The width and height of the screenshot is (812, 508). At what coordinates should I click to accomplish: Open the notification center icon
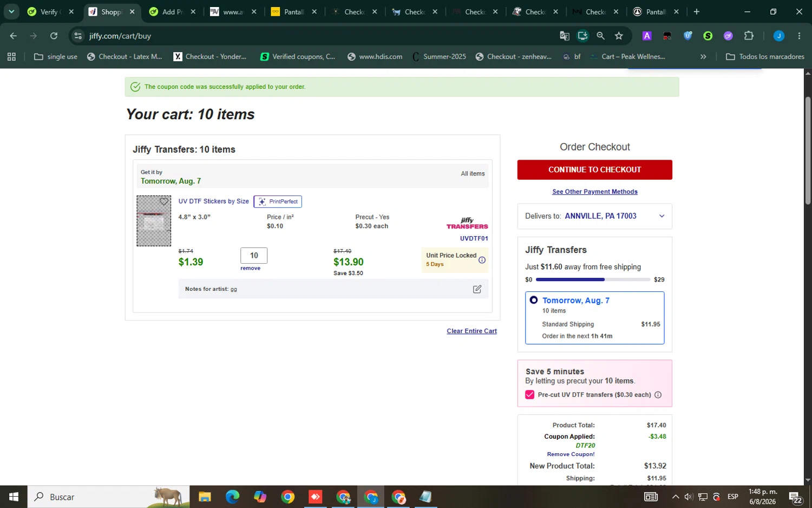point(795,497)
